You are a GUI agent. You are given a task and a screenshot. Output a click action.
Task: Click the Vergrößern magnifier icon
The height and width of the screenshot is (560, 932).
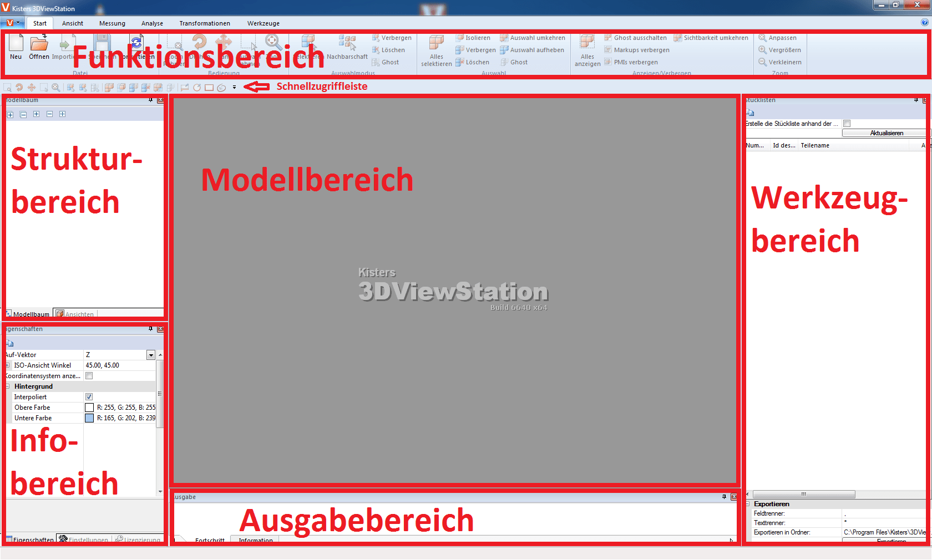point(763,50)
